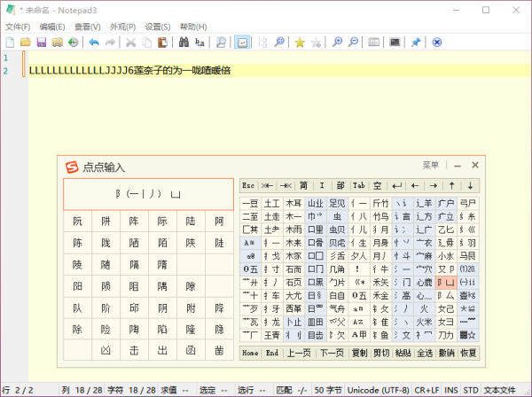The width and height of the screenshot is (532, 397).
Task: Open the 帮助(H) menu
Action: 193,27
